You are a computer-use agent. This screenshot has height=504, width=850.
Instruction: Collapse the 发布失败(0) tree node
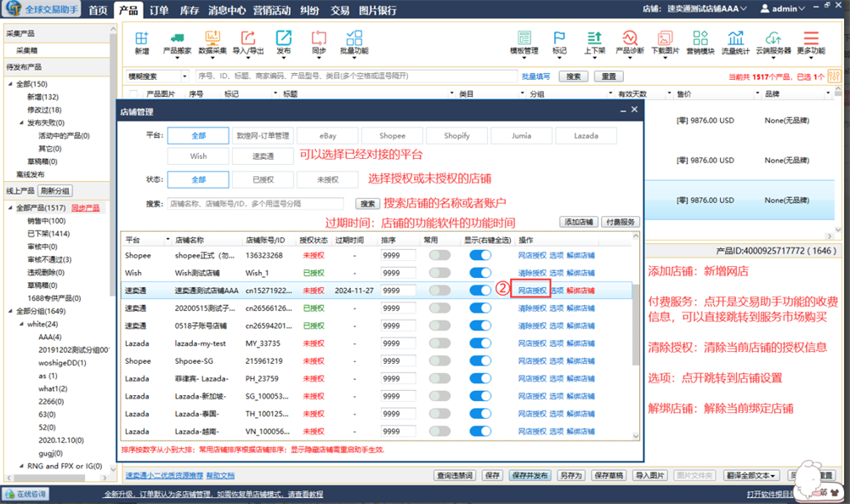tap(22, 123)
